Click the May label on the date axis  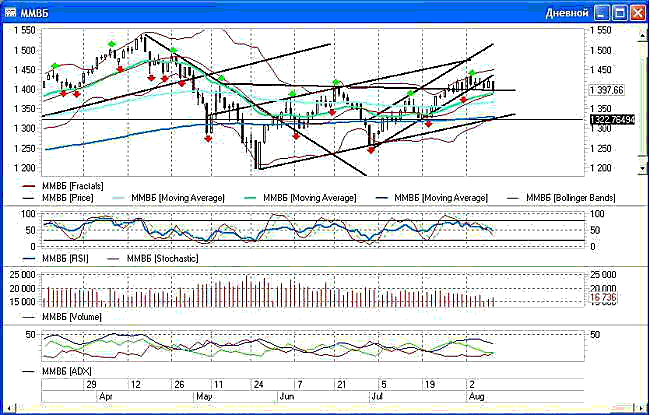205,397
